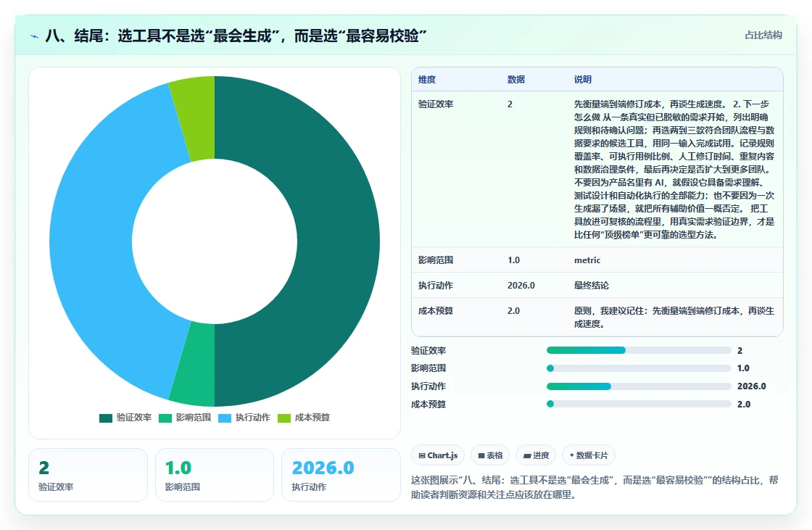Screen dimensions: 812x530
Task: Click the 2.0 value in the table
Action: 514,311
